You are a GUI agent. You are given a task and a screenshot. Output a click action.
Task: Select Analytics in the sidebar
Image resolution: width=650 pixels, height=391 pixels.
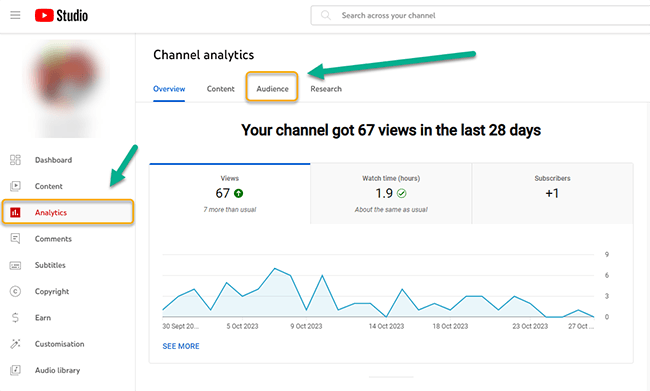point(68,212)
